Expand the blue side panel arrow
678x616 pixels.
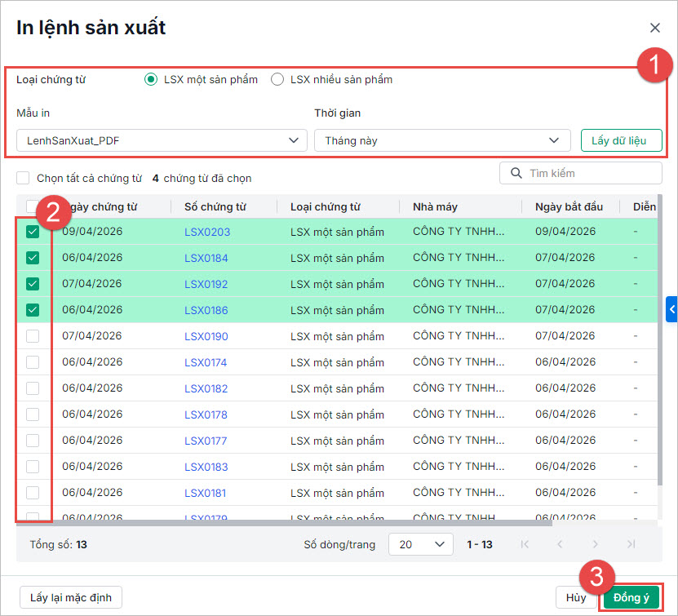point(671,308)
